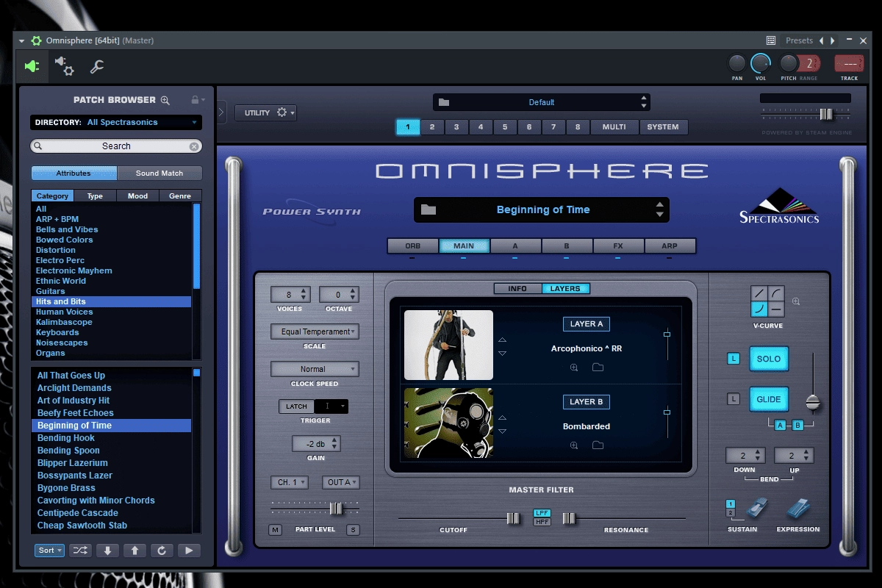Image resolution: width=882 pixels, height=588 pixels.
Task: Open the SYSTEM page button
Action: pyautogui.click(x=663, y=126)
